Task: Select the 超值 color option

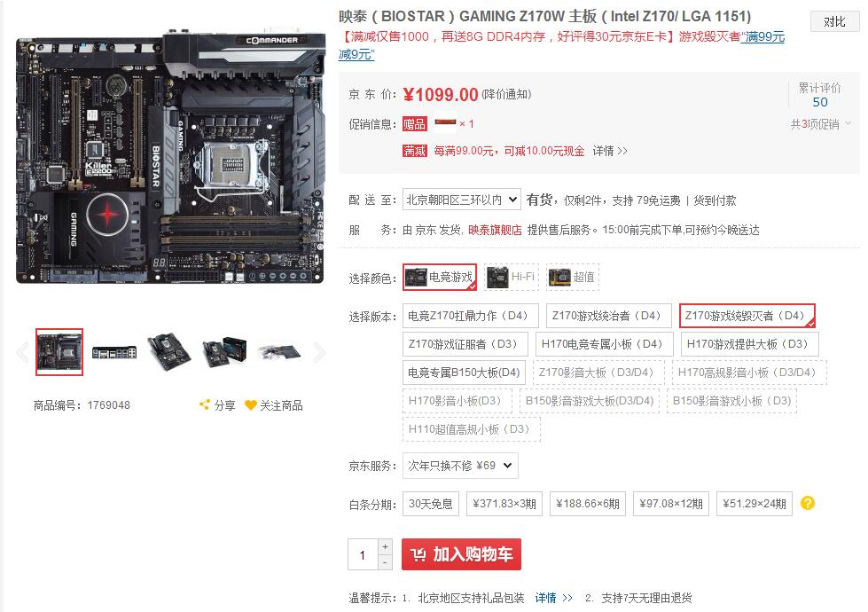Action: (573, 277)
